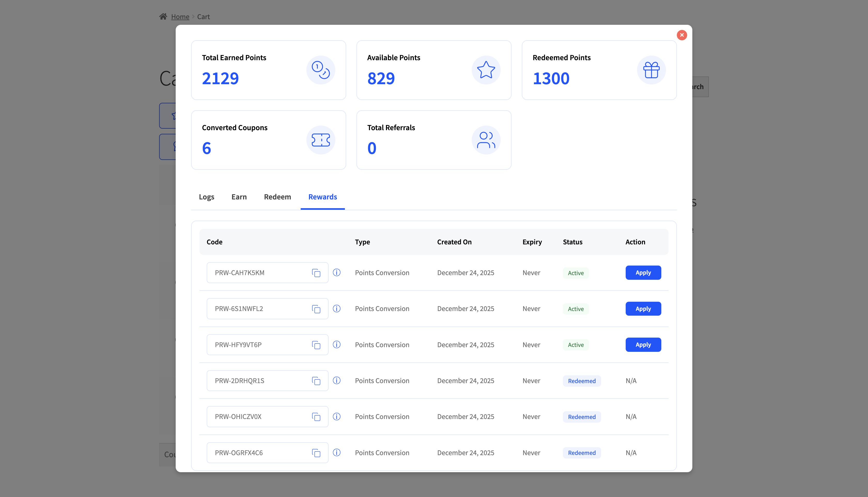The image size is (868, 497).
Task: Apply the PRW-6S1NWFL2 coupon
Action: (x=643, y=309)
